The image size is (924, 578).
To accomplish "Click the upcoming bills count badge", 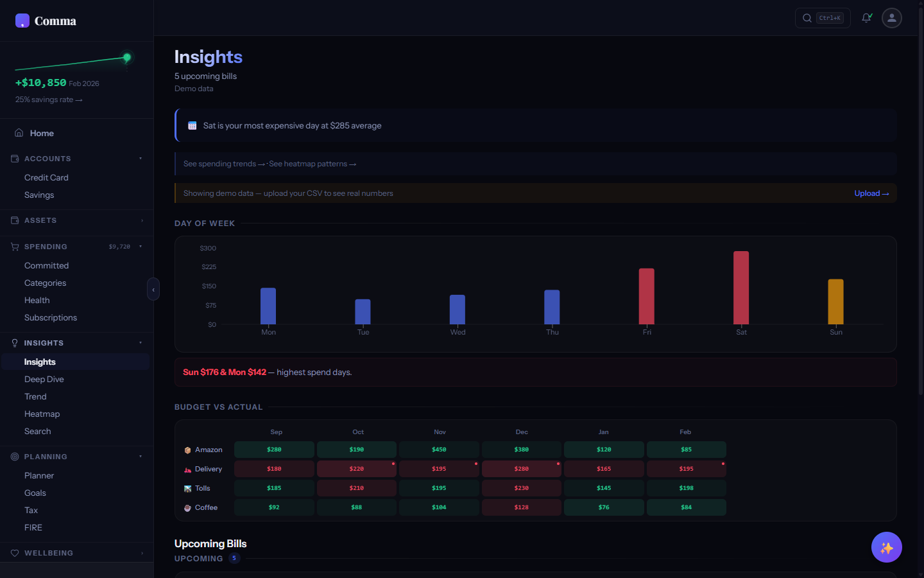I will [x=234, y=558].
